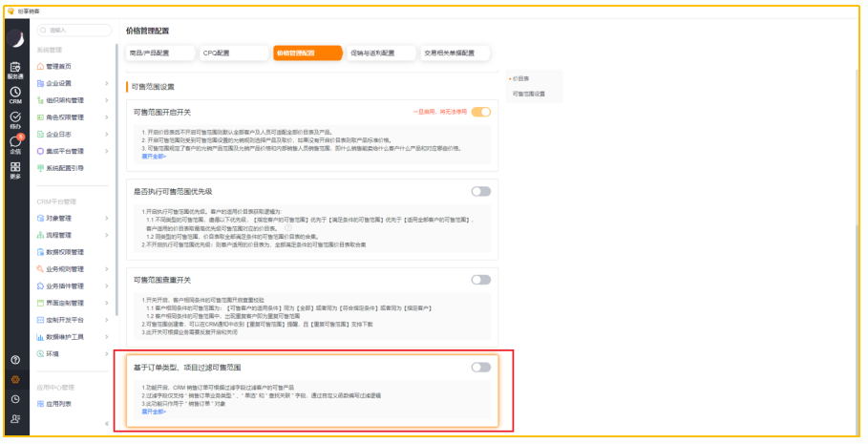Open 界面定制管理 menu item
The width and height of the screenshot is (868, 444).
(x=65, y=303)
